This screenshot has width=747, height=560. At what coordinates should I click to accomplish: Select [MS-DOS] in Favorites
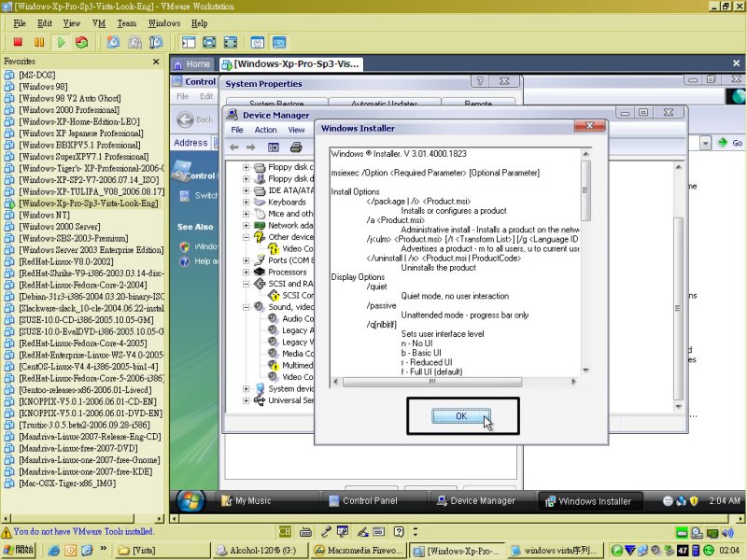point(37,75)
